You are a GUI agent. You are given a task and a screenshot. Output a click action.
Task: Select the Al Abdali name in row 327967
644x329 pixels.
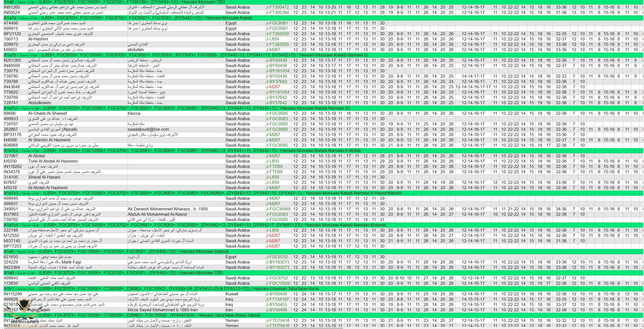(x=36, y=156)
